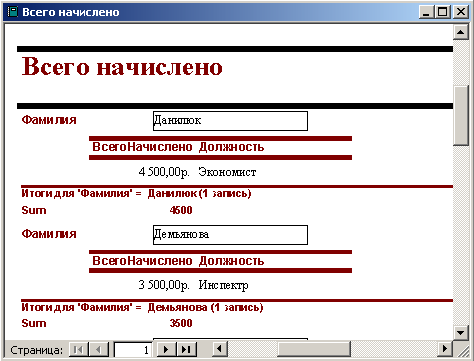Click the Страница: label
This screenshot has height=361, width=474.
pos(37,350)
